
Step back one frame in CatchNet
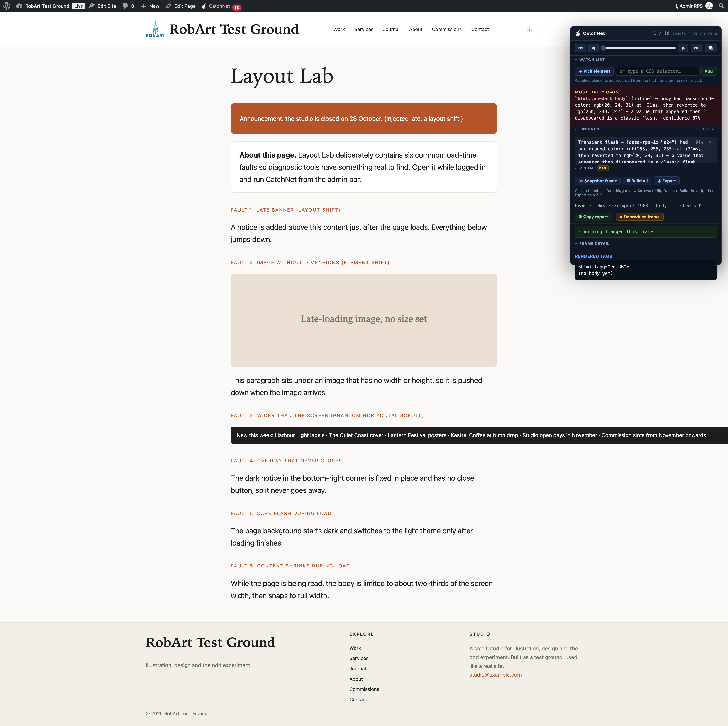coord(593,48)
